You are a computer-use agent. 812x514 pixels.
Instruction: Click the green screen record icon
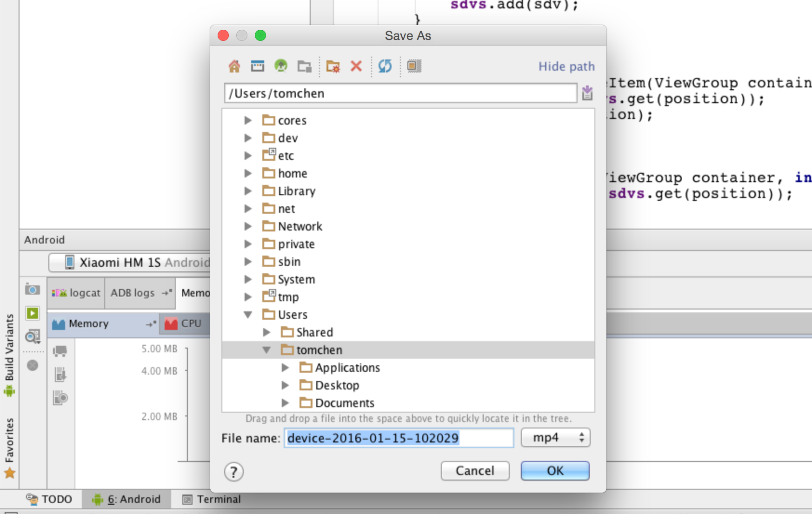[32, 313]
